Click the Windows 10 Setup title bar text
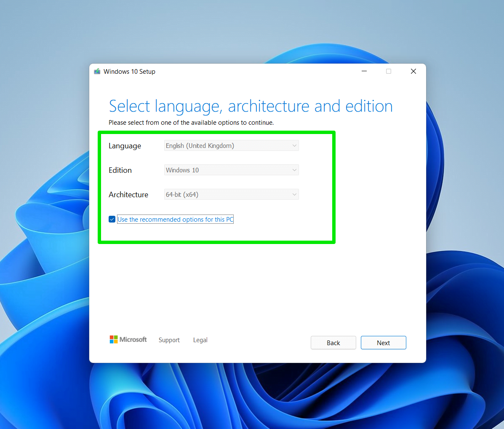The height and width of the screenshot is (429, 504). 129,71
